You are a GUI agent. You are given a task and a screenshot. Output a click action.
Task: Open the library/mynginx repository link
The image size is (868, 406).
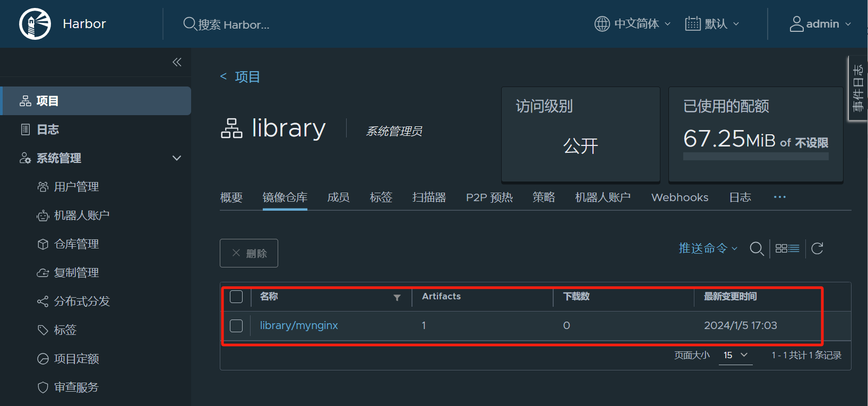coord(299,325)
